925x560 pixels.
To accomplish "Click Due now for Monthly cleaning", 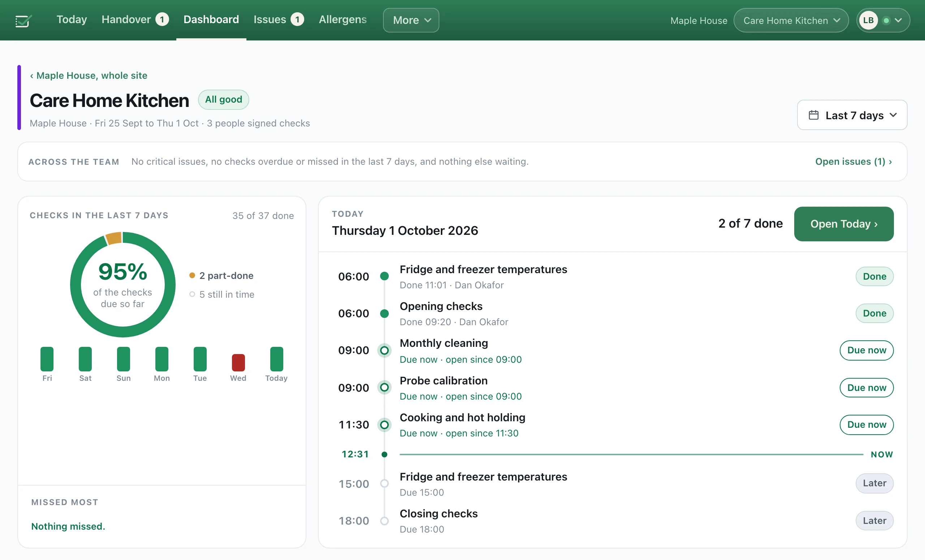I will pyautogui.click(x=866, y=350).
